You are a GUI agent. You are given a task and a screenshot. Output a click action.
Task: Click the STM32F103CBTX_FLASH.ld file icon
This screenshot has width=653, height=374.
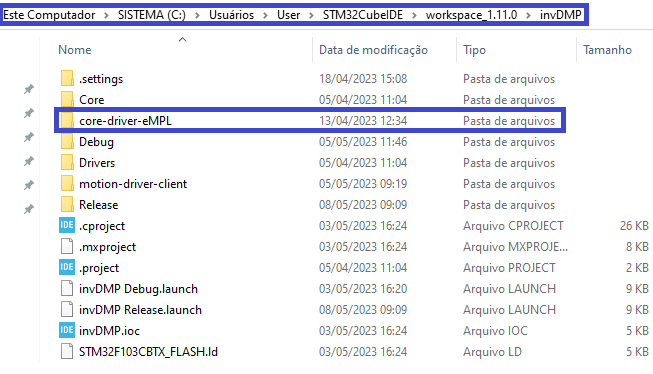point(67,351)
